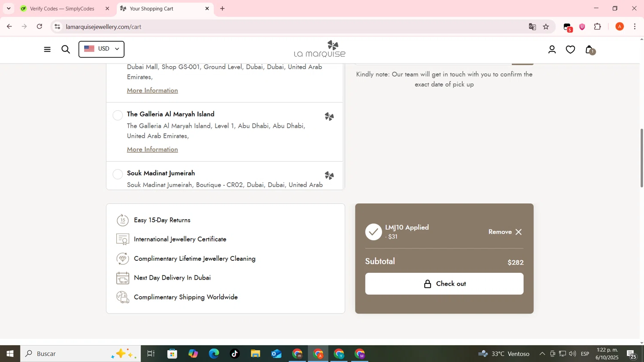This screenshot has height=362, width=644.
Task: Open the tab search dropdown
Action: pos(9,9)
